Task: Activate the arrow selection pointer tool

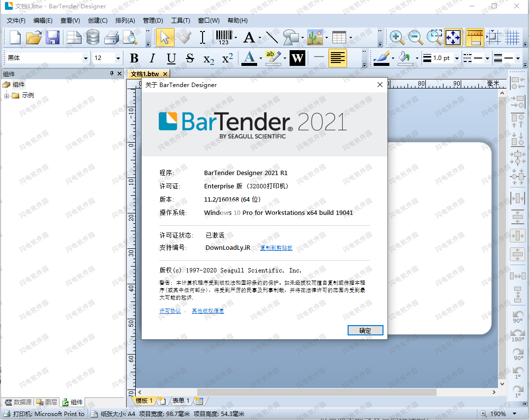Action: tap(165, 37)
